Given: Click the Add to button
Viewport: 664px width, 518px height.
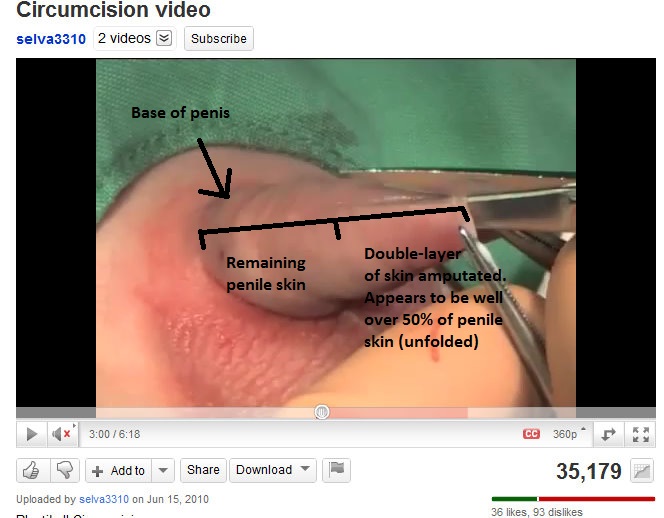Looking at the screenshot, I should click(x=119, y=470).
